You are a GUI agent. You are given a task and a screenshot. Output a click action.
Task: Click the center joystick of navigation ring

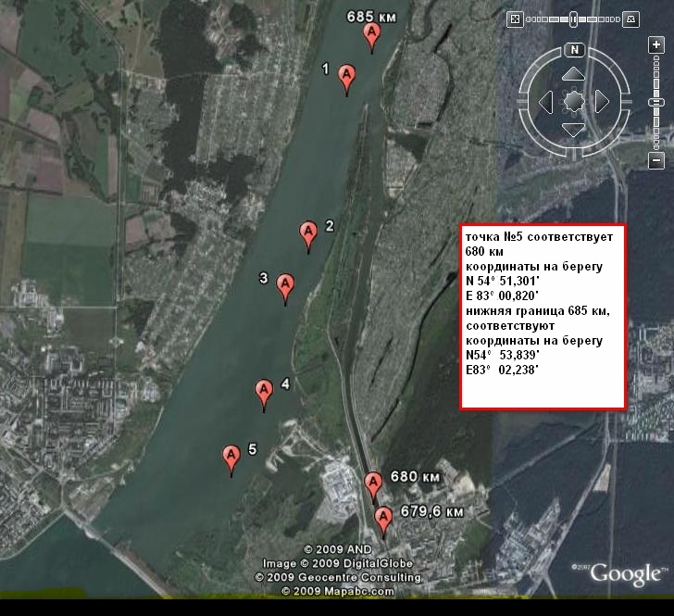click(x=574, y=101)
